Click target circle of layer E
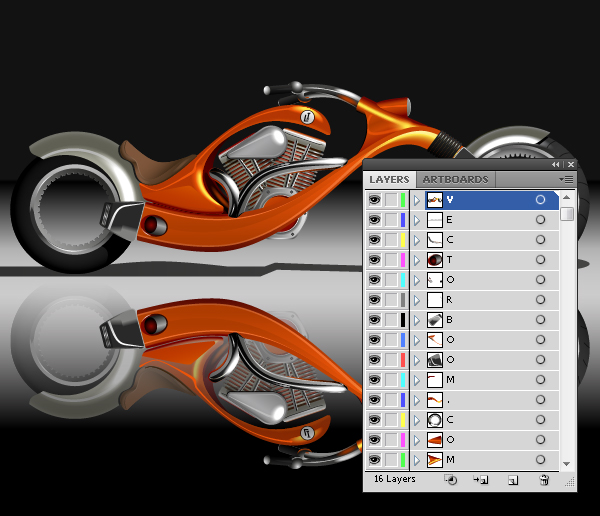This screenshot has width=600, height=516. pyautogui.click(x=540, y=219)
